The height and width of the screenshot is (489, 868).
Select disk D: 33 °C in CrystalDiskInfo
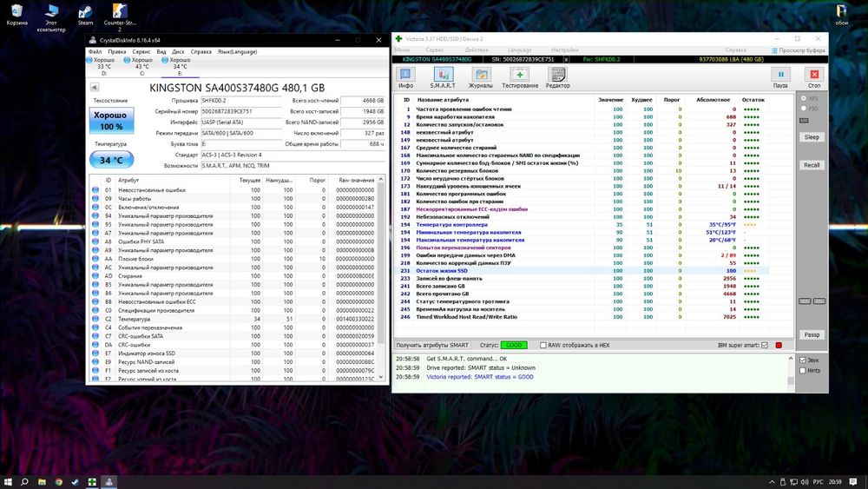pos(103,66)
